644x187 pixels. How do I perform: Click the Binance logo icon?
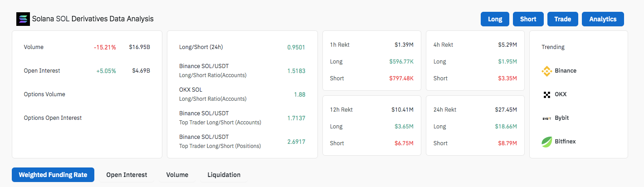coord(546,71)
